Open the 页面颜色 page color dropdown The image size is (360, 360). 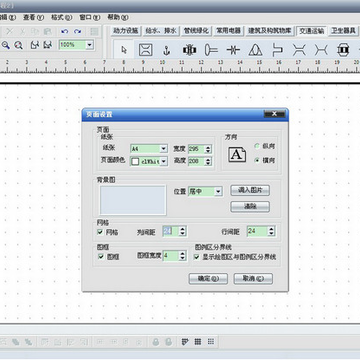click(x=164, y=162)
